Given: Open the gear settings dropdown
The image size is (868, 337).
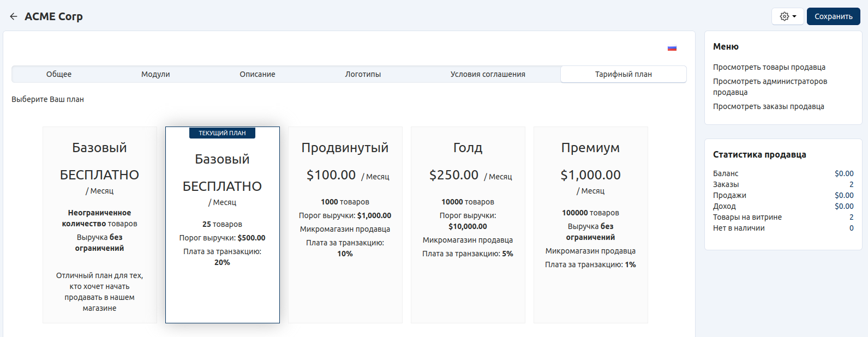Looking at the screenshot, I should coord(787,16).
